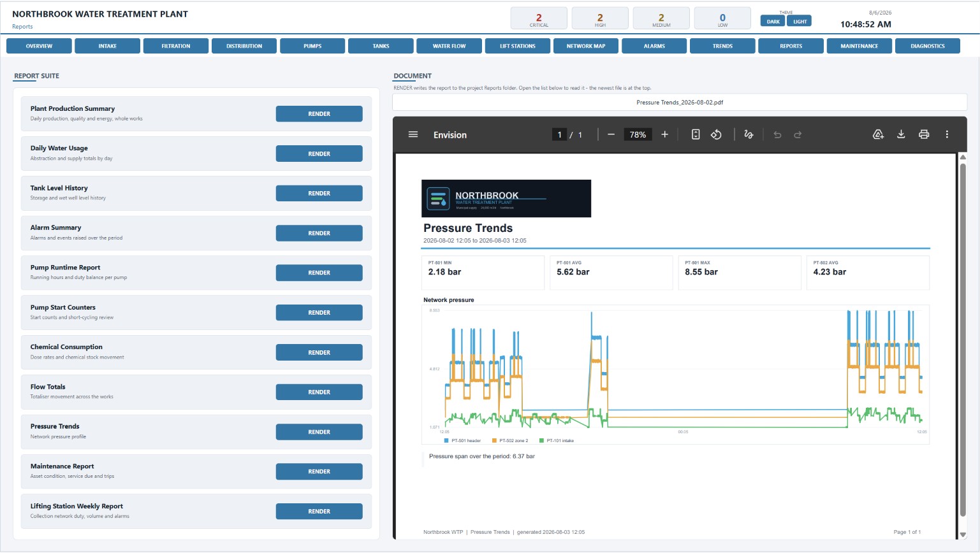Viewport: 980px width, 553px height.
Task: Click the redo icon in PDF toolbar
Action: coord(798,134)
